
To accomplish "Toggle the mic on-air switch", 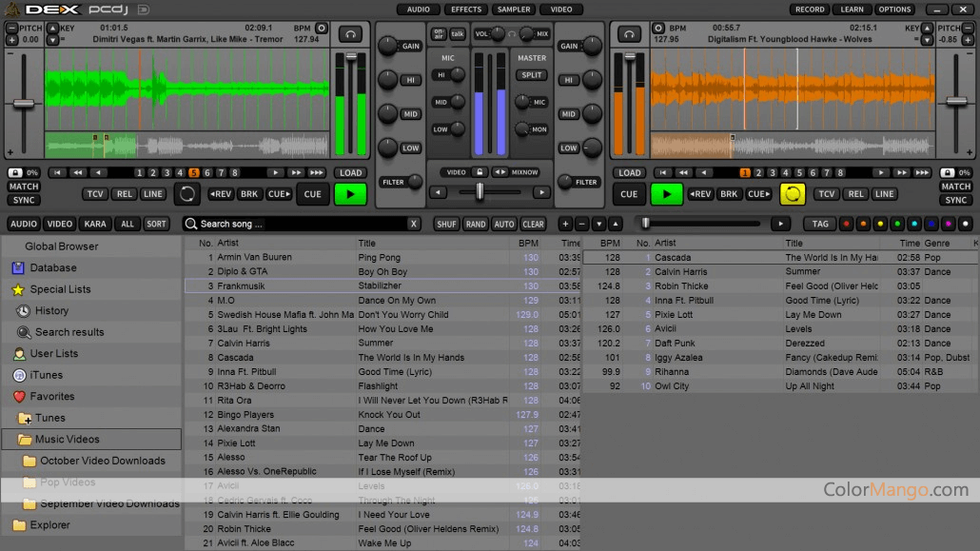I will tap(439, 33).
